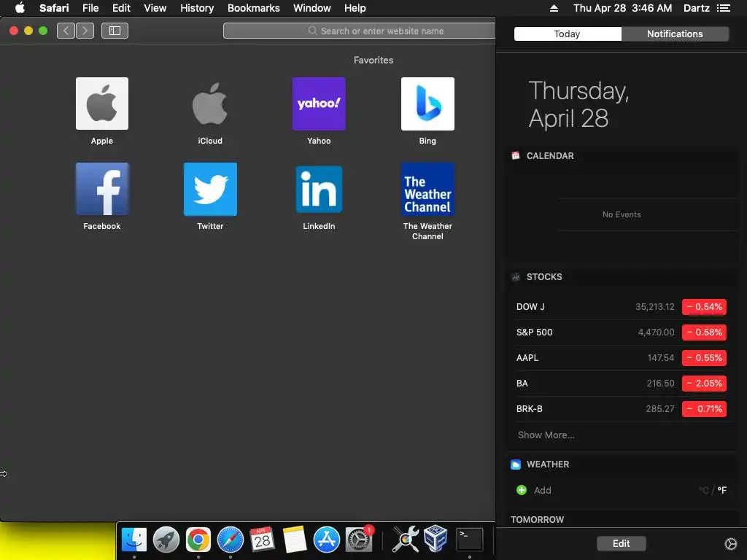Open System Preferences from the Dock
The width and height of the screenshot is (747, 560).
[x=359, y=540]
